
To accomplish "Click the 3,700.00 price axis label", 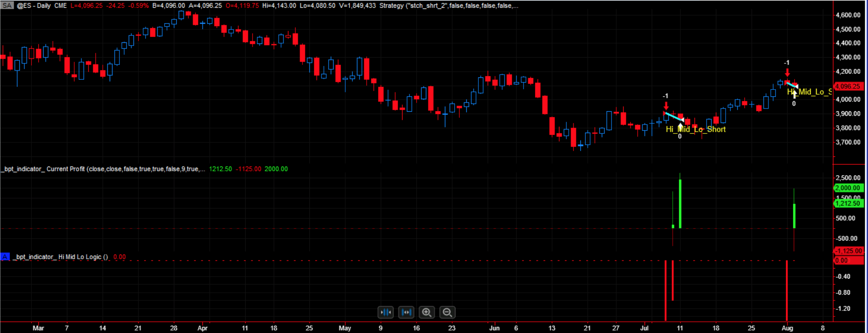I will 849,142.
